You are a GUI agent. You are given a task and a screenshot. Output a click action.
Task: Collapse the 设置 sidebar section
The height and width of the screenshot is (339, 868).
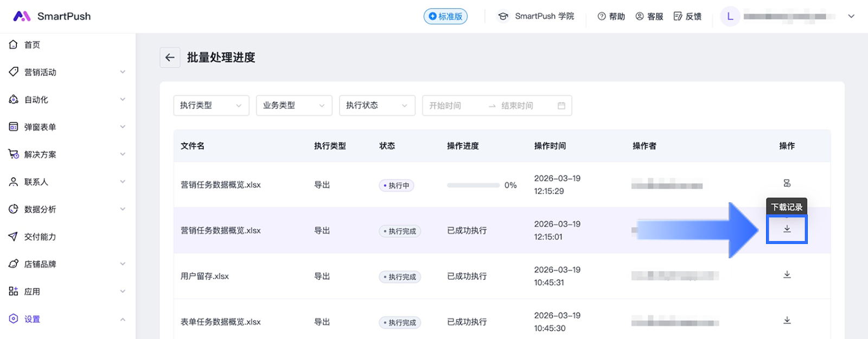68,319
